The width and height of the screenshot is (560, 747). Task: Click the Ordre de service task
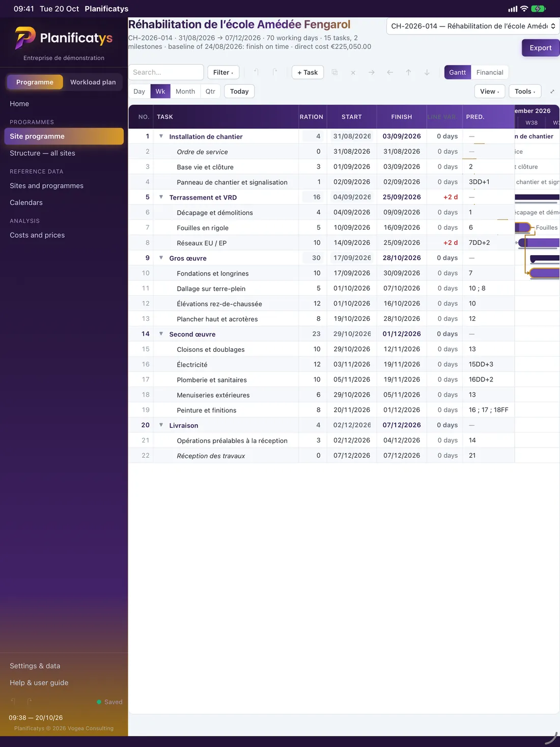[x=202, y=152]
